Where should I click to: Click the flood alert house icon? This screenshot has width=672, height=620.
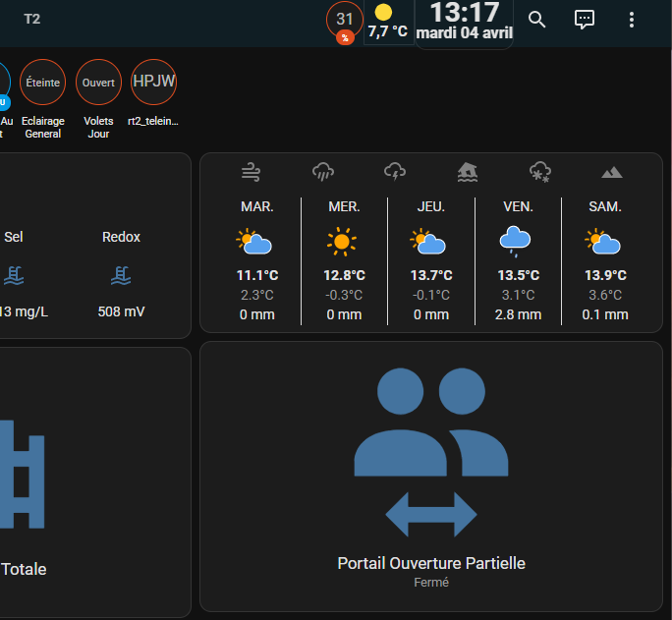click(468, 172)
